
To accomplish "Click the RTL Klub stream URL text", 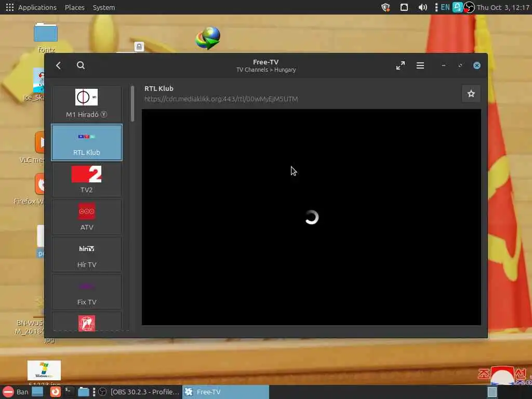I will [221, 99].
